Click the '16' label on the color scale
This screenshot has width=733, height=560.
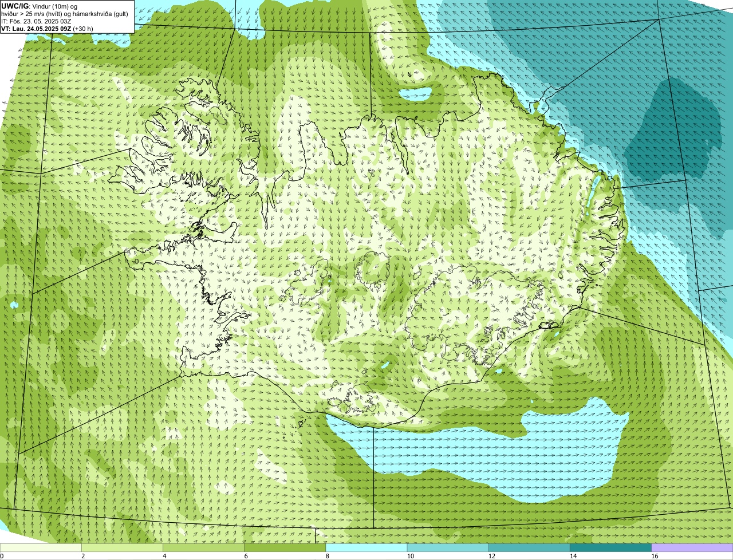(655, 556)
